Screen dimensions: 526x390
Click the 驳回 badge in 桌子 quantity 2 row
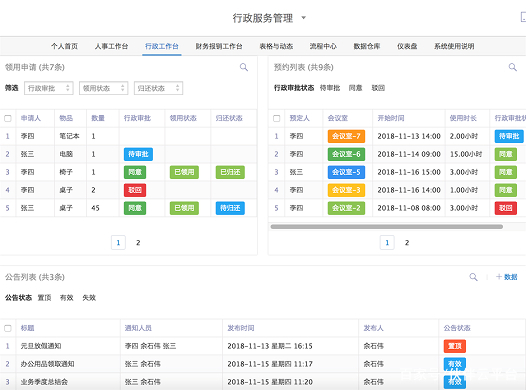pos(135,190)
